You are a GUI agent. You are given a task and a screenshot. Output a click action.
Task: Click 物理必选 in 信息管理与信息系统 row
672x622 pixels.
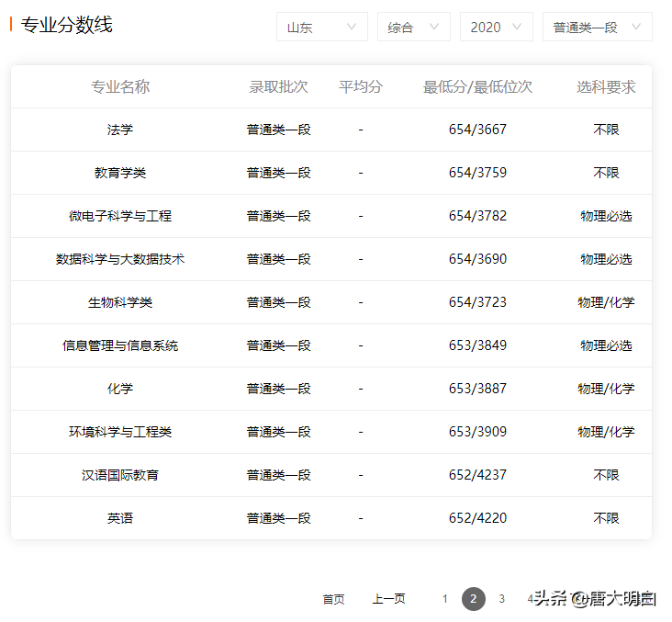coord(606,345)
